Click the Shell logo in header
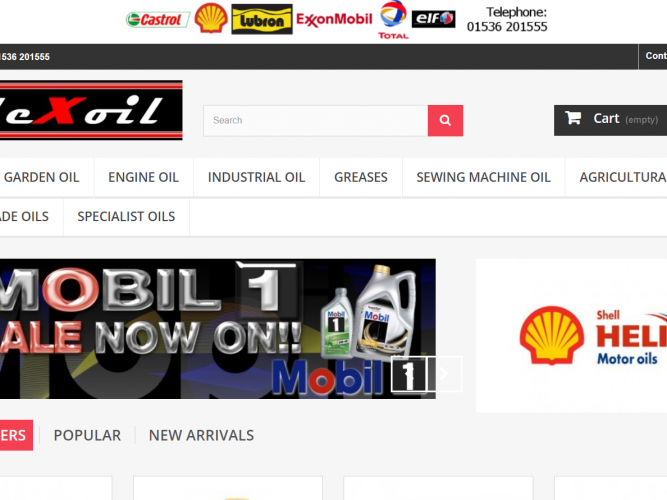The image size is (667, 500). [x=211, y=18]
